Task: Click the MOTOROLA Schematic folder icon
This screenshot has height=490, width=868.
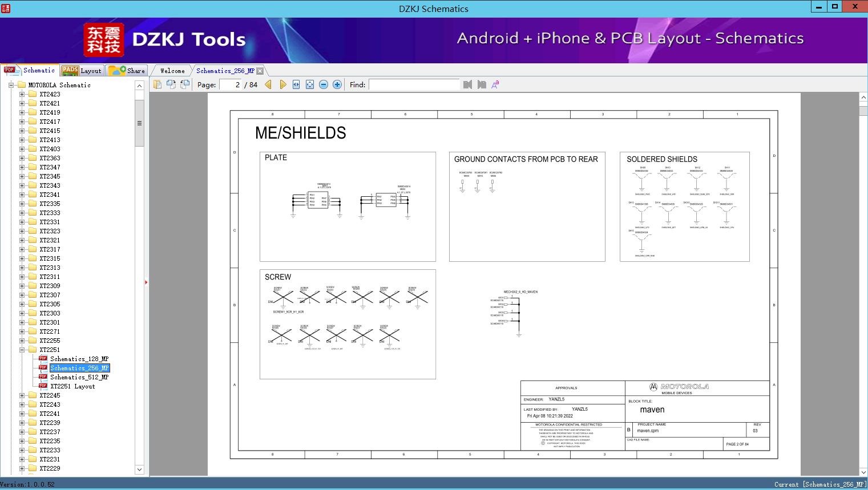Action: point(22,85)
